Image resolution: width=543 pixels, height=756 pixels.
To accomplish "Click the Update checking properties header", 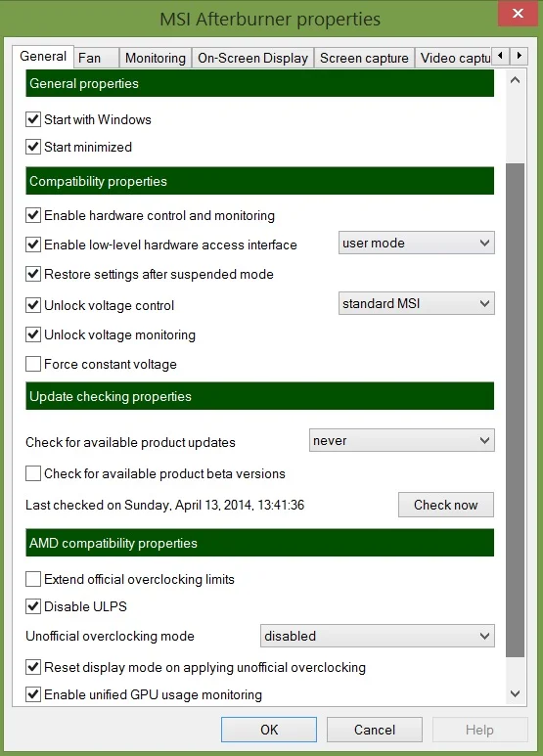I will click(260, 396).
